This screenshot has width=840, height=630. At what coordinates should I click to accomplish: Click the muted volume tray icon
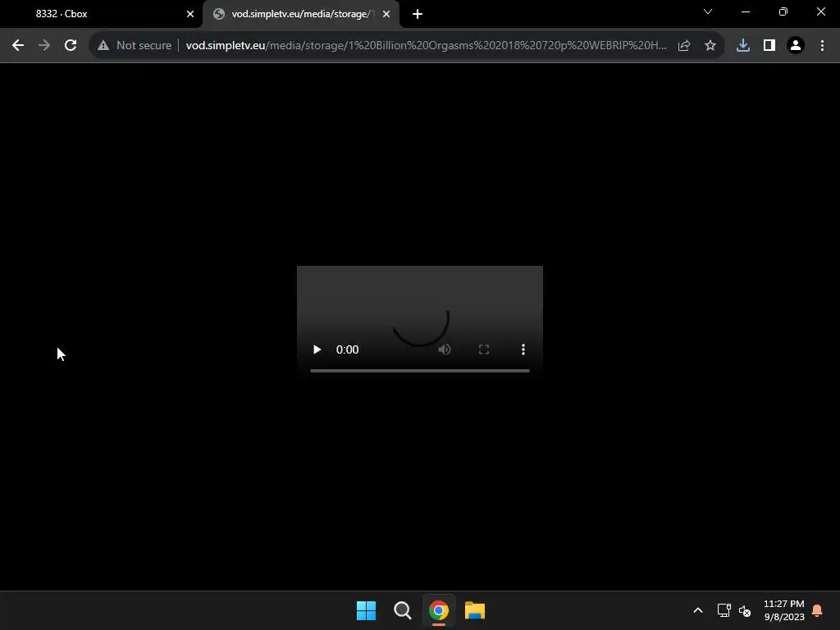(745, 610)
